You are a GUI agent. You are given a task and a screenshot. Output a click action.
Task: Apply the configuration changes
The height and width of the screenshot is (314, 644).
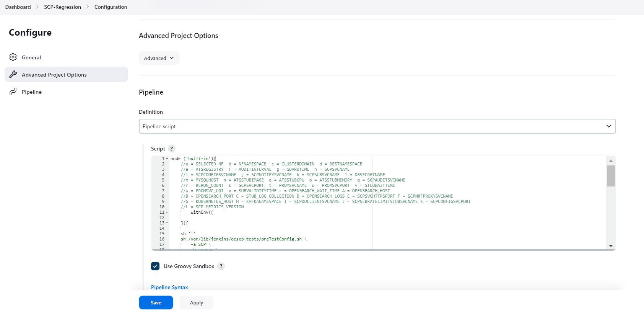click(x=197, y=303)
